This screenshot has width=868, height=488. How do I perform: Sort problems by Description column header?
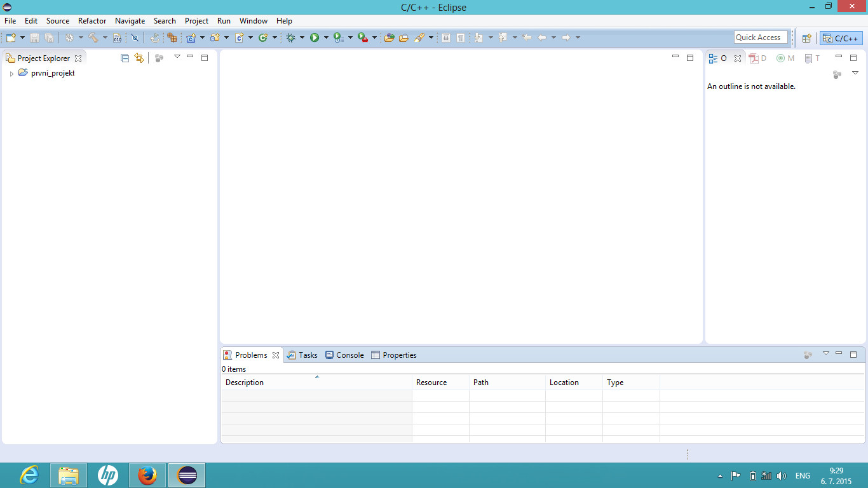316,383
